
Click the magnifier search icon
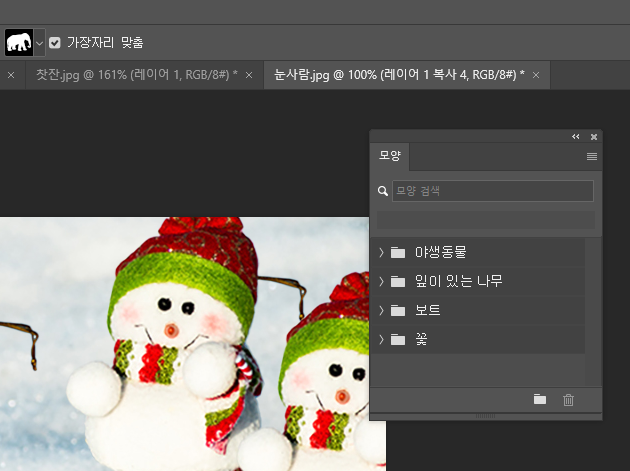click(x=383, y=191)
